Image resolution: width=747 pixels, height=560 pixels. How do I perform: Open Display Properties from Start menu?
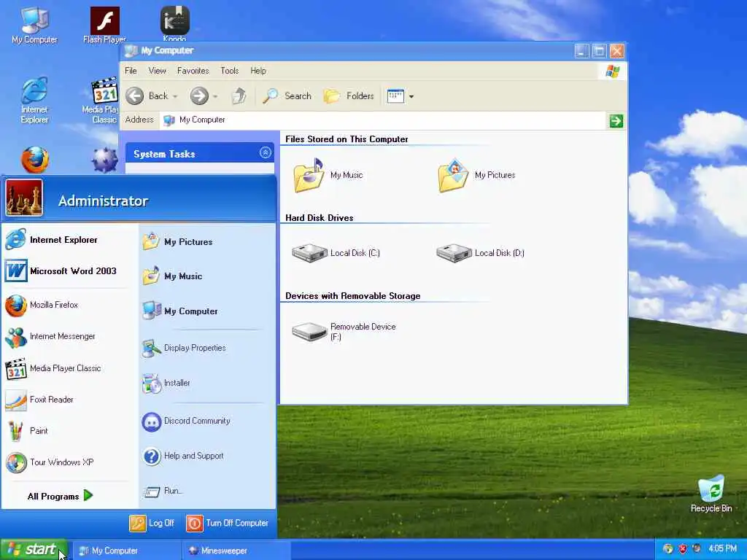coord(184,348)
